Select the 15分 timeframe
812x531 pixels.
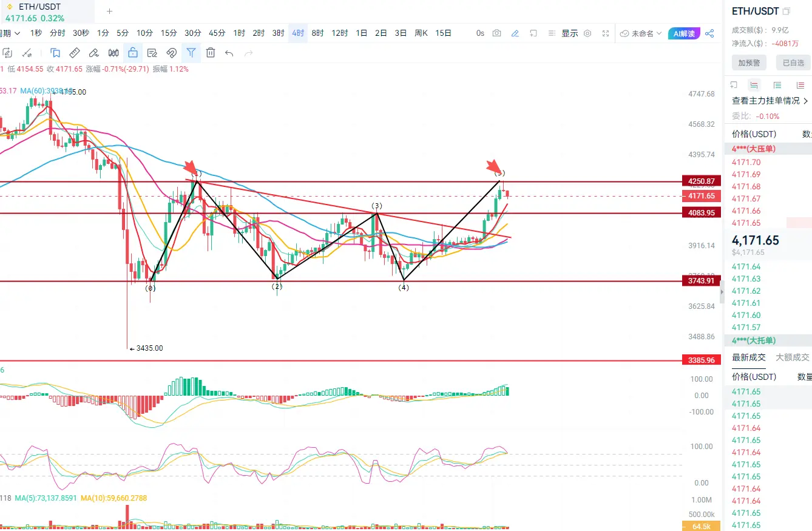169,33
